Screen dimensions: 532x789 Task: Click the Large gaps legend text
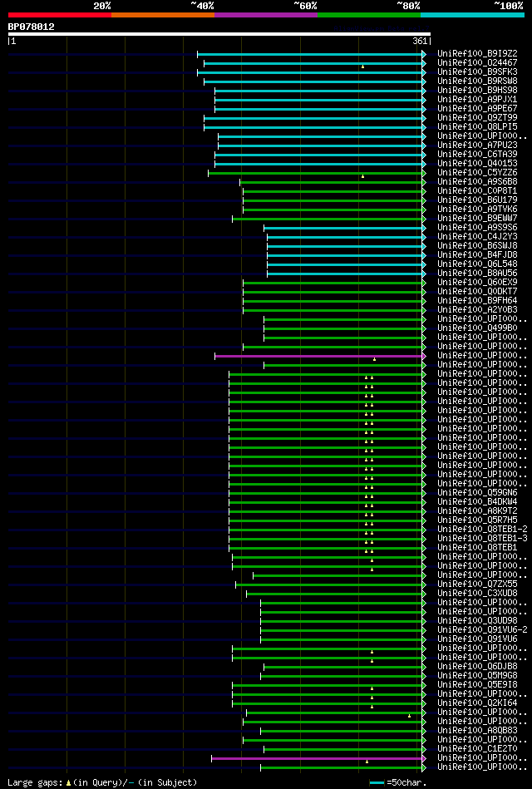(x=103, y=782)
